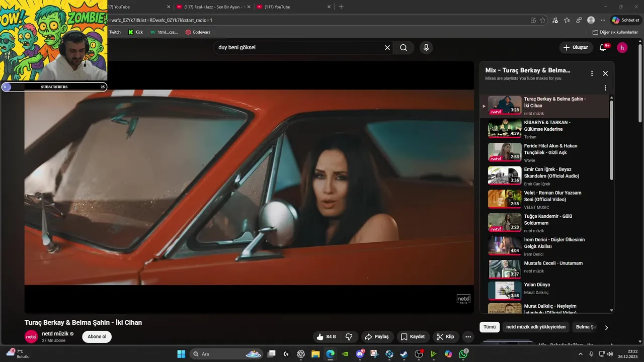Open Edge media control music note icon
The width and height of the screenshot is (644, 362).
point(555,20)
